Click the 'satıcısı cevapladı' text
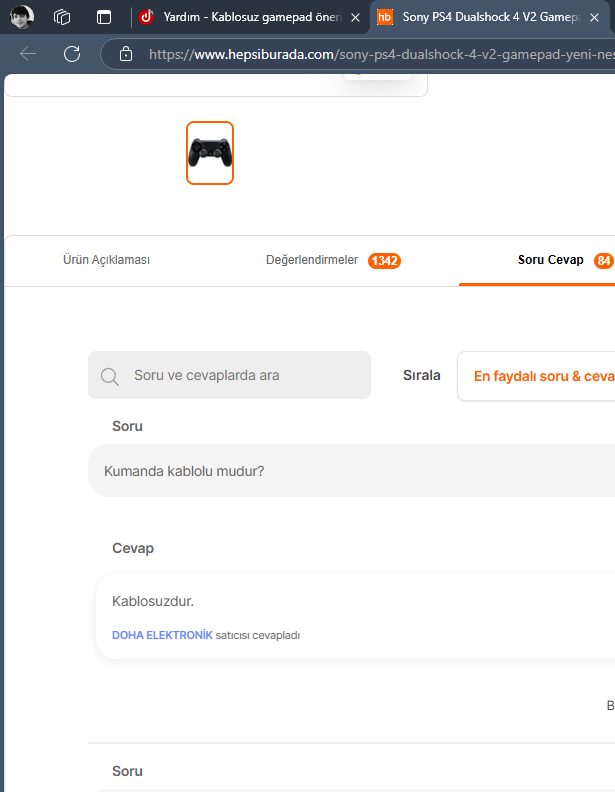615x792 pixels. (258, 635)
